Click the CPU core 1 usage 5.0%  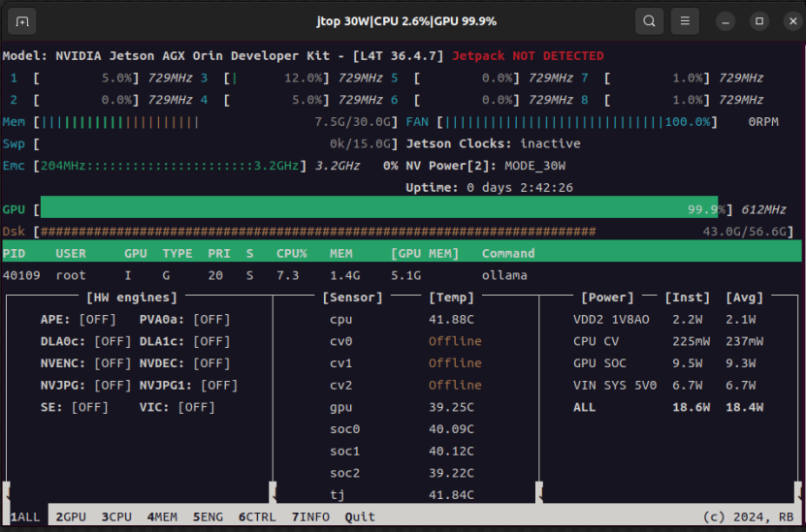pos(116,78)
